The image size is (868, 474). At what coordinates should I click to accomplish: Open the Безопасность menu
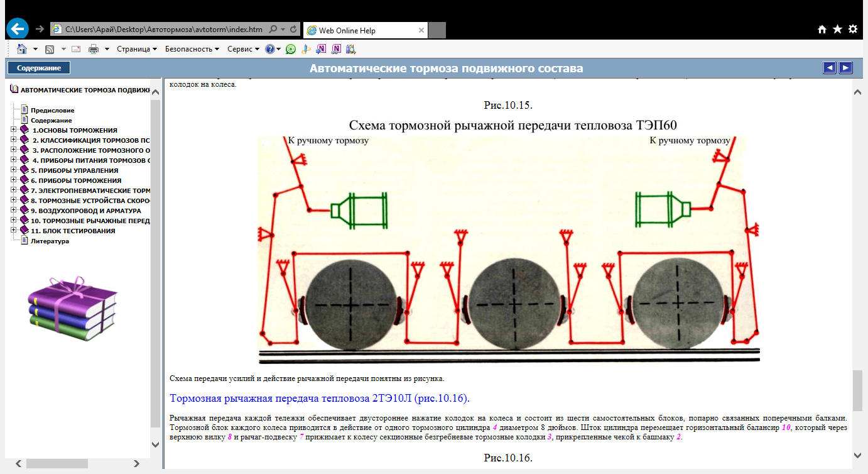[192, 48]
